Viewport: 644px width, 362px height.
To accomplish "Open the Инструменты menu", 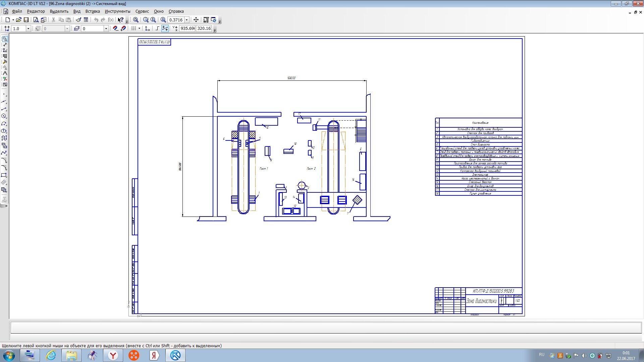I will (x=117, y=11).
